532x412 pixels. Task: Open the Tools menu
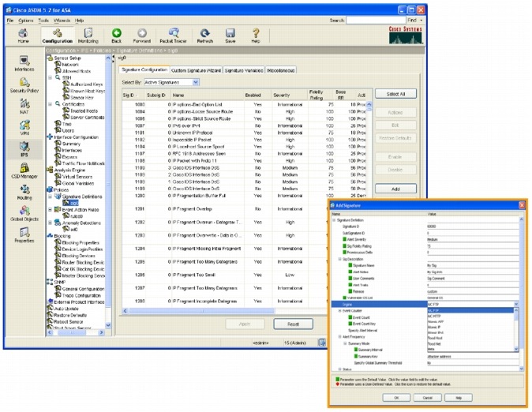coord(43,21)
